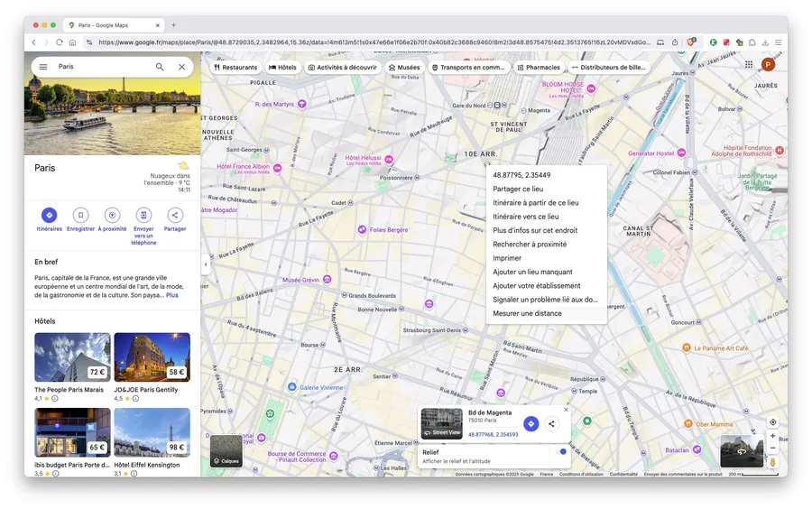
Task: Close the Bd de Magenta card
Action: [566, 410]
